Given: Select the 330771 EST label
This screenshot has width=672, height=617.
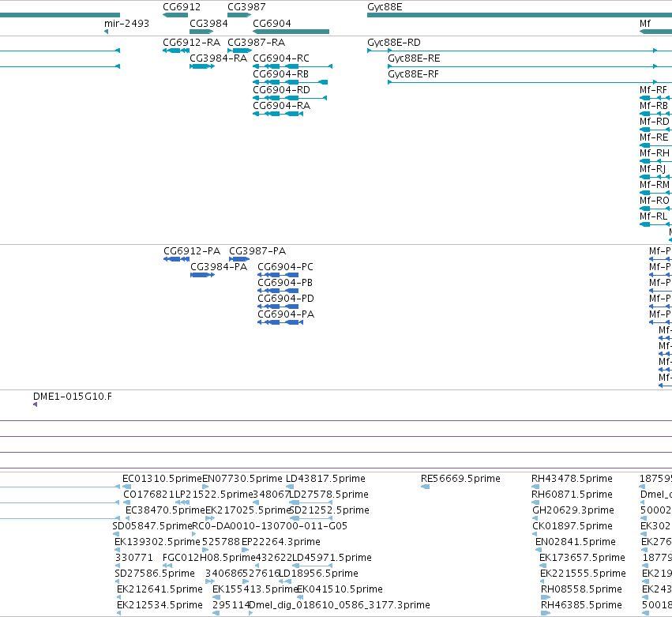Looking at the screenshot, I should coord(134,558).
